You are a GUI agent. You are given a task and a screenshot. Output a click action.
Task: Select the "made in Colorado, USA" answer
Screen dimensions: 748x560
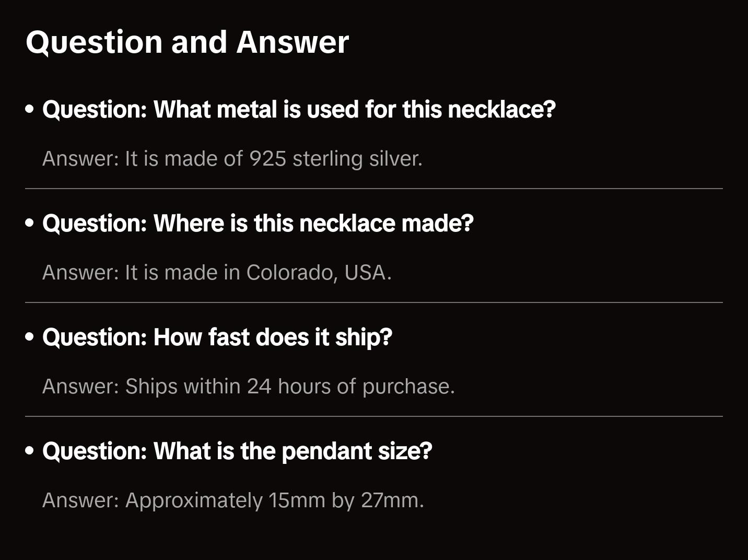[x=217, y=273]
